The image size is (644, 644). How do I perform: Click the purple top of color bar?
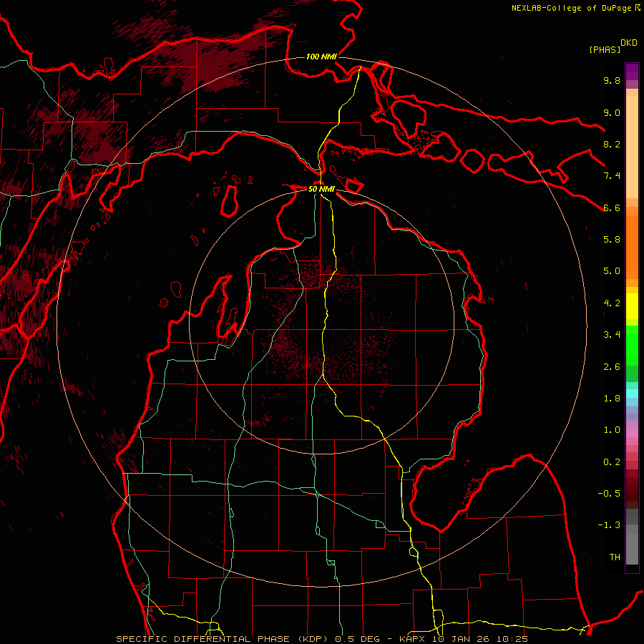(x=632, y=72)
